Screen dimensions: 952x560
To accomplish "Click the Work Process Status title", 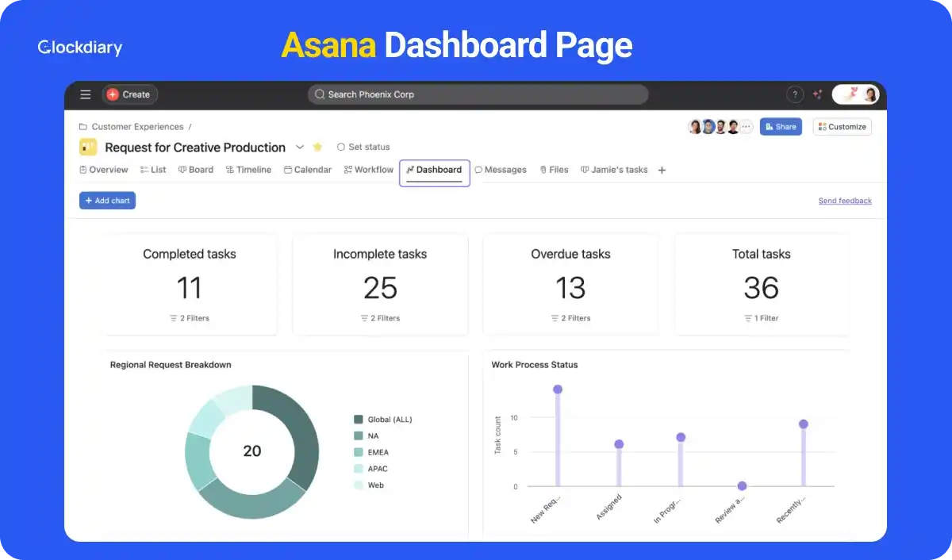I will [x=535, y=365].
